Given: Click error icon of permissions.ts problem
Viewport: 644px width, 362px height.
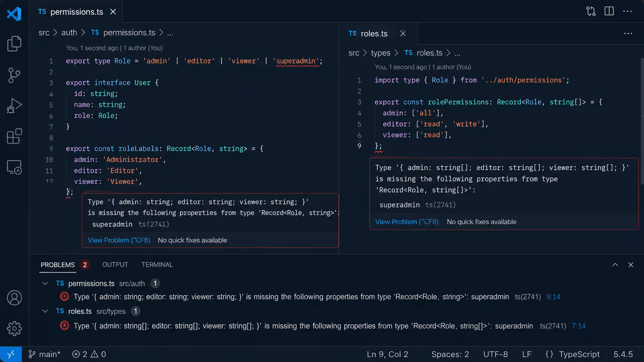Looking at the screenshot, I should (64, 296).
